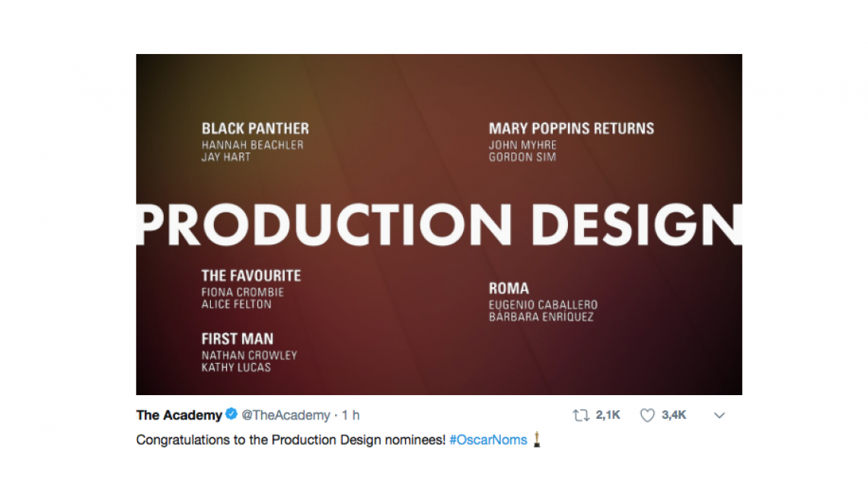Click the ROMA title in image
The height and width of the screenshot is (488, 868).
pos(509,289)
